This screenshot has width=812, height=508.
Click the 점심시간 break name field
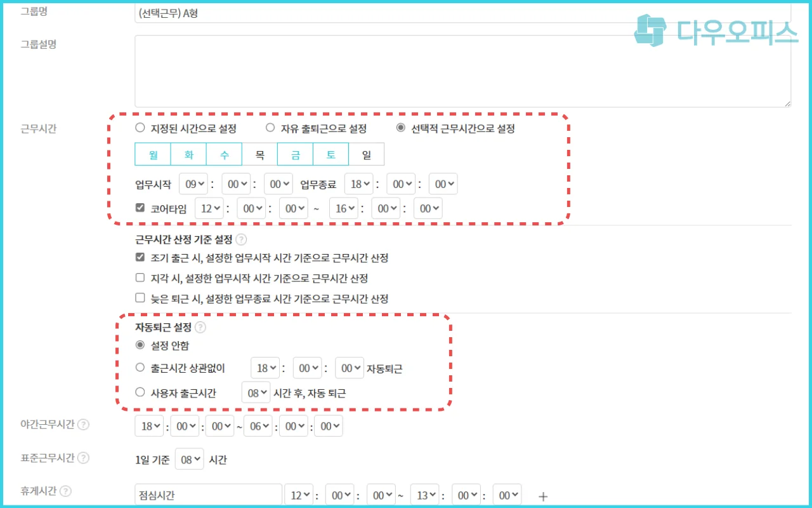pos(209,495)
